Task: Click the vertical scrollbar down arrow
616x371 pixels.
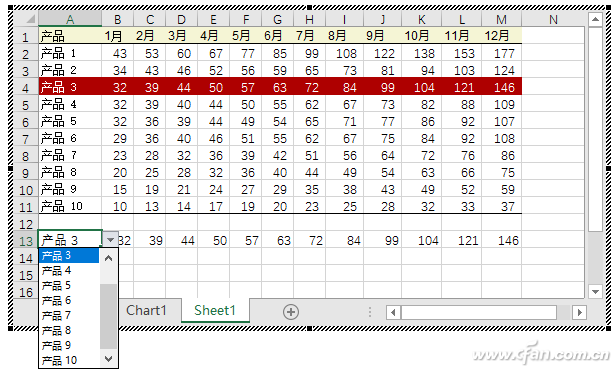Action: pos(595,291)
